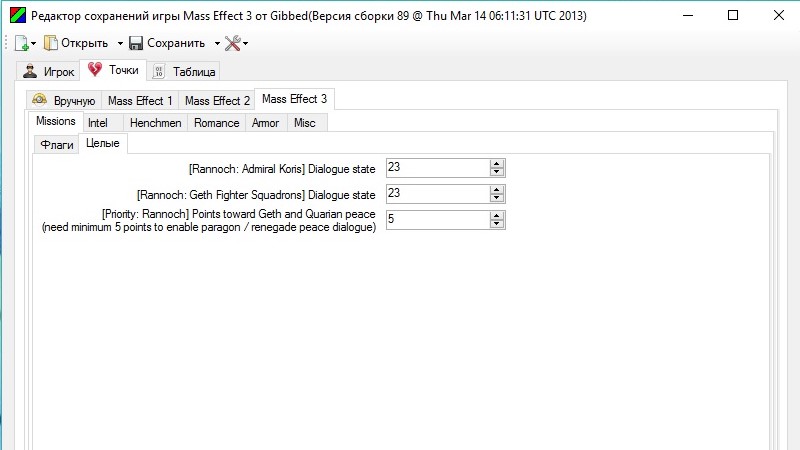The width and height of the screenshot is (800, 450).
Task: Close the save editor window
Action: coord(779,15)
